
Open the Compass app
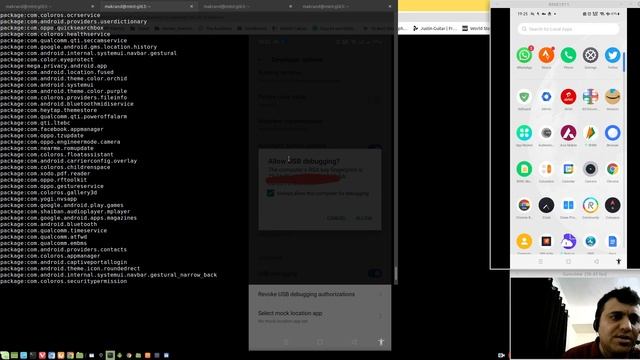pyautogui.click(x=612, y=205)
